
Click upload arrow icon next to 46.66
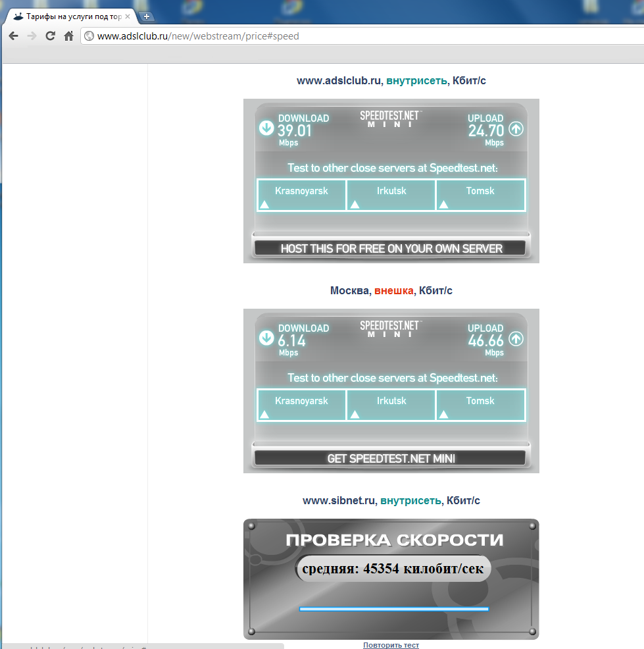pos(516,338)
